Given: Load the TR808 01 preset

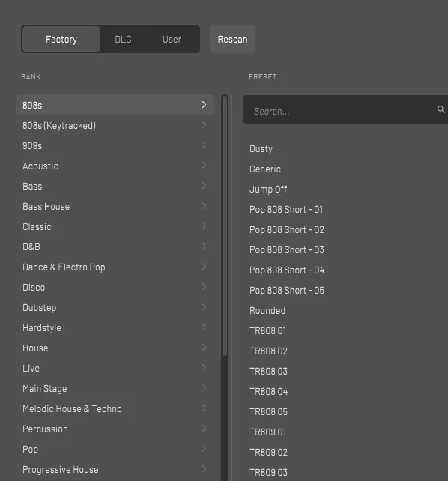Looking at the screenshot, I should point(267,331).
